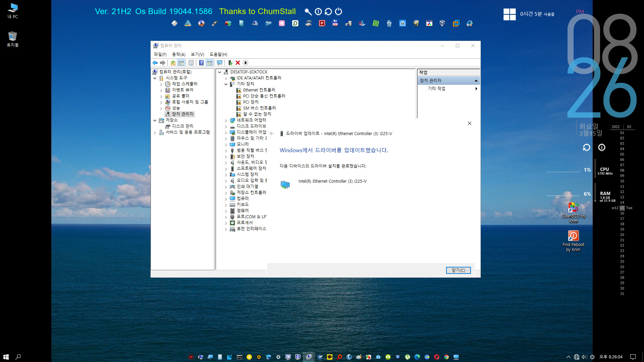644x362 pixels.
Task: Expand IDE ATA/ATAPI 컨트롤러 category
Action: click(226, 78)
